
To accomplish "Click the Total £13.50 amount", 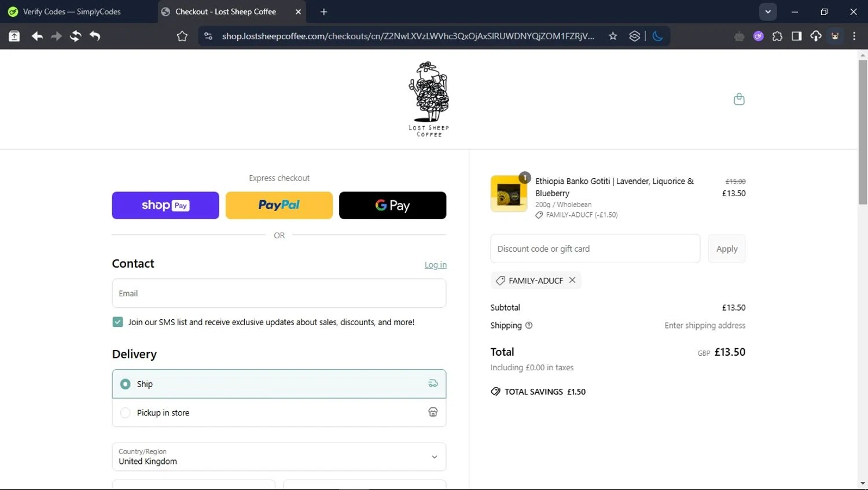I will click(730, 352).
